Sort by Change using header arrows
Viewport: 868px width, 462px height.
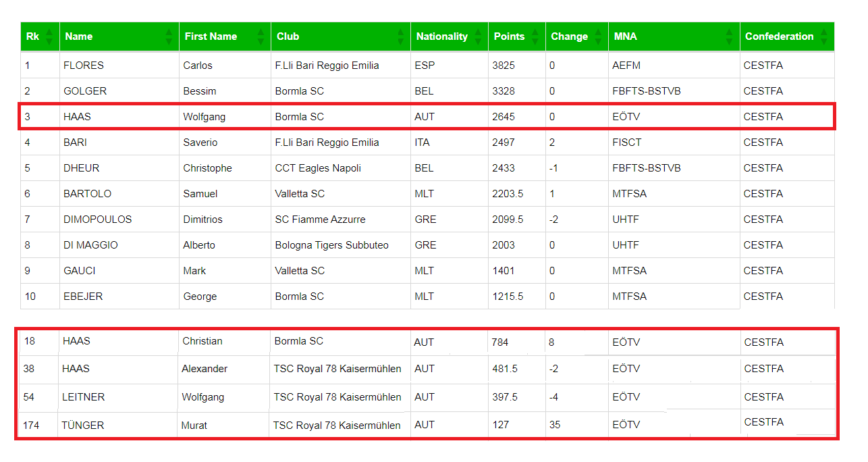click(x=598, y=36)
